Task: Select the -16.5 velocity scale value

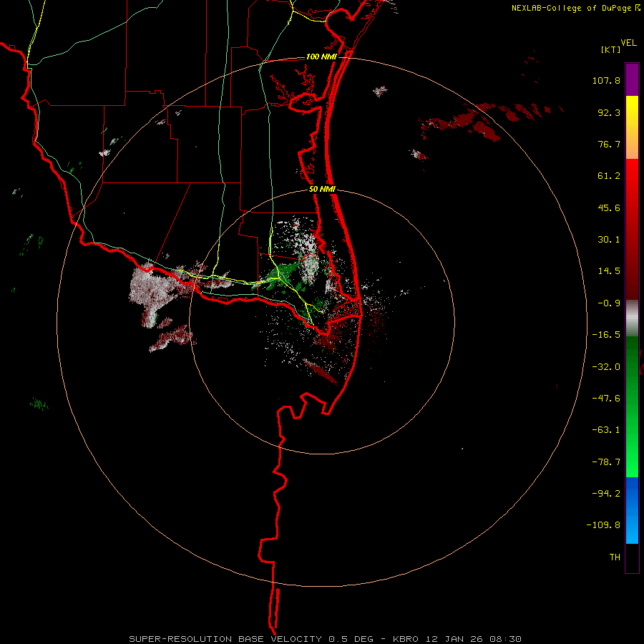Action: point(606,335)
